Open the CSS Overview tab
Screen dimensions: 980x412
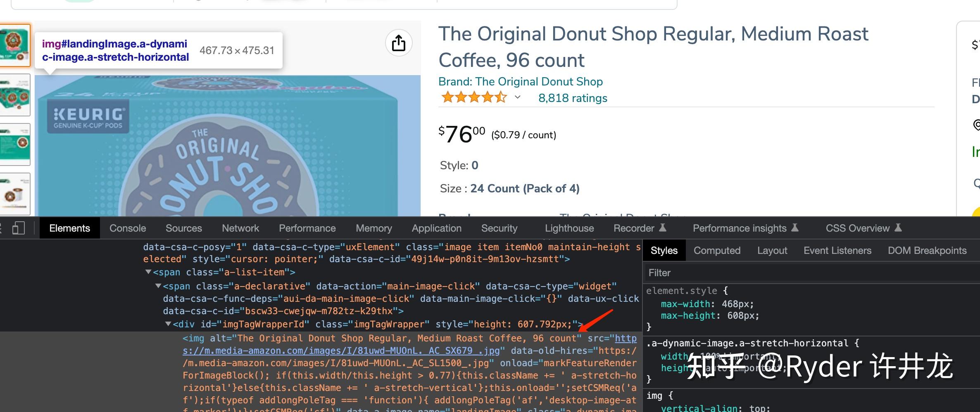(x=863, y=228)
